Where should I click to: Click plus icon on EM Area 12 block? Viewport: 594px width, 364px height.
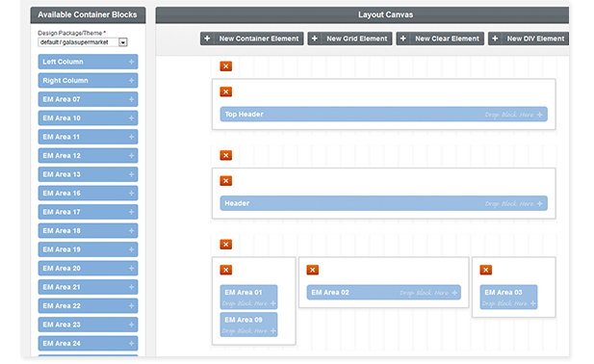point(131,156)
